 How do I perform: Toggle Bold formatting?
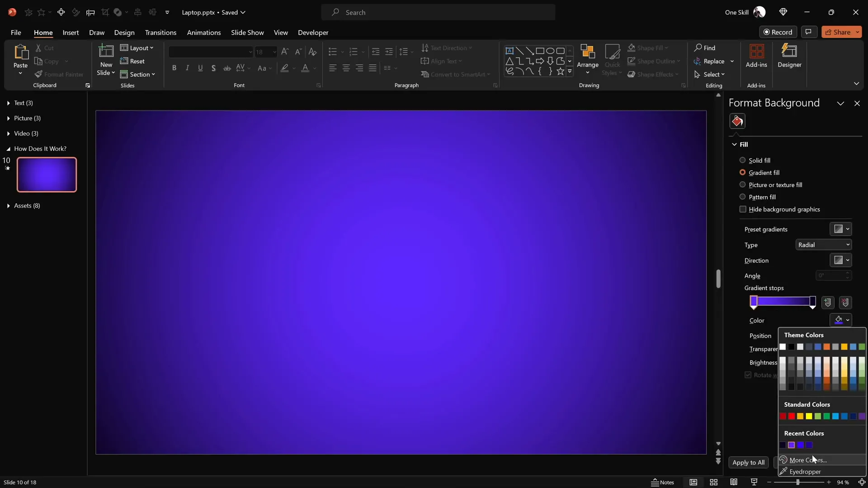(174, 68)
